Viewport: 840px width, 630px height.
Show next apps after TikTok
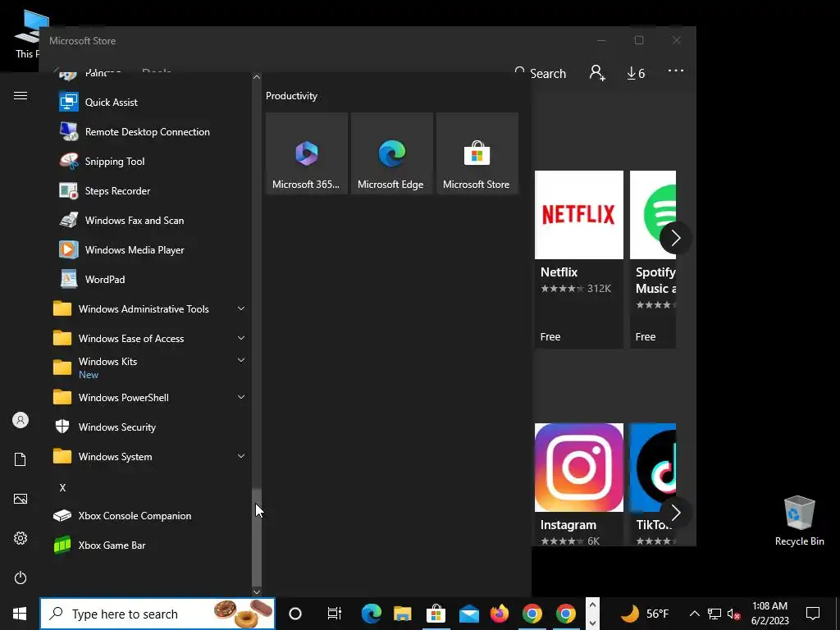coord(676,513)
